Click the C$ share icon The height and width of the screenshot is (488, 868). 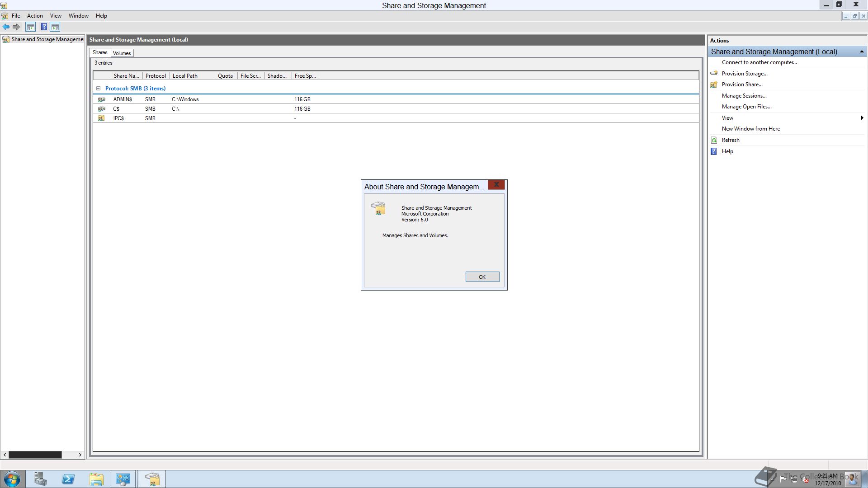(102, 109)
